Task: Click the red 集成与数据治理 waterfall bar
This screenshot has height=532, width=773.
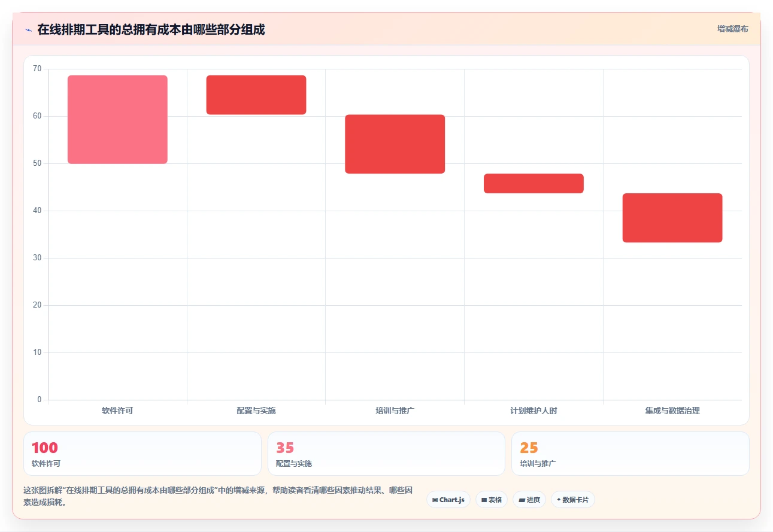Action: tap(672, 218)
